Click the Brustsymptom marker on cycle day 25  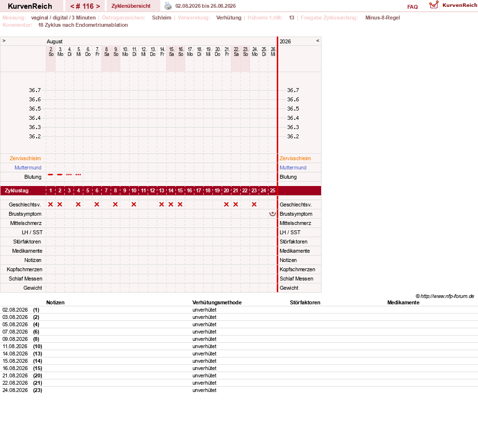point(272,214)
